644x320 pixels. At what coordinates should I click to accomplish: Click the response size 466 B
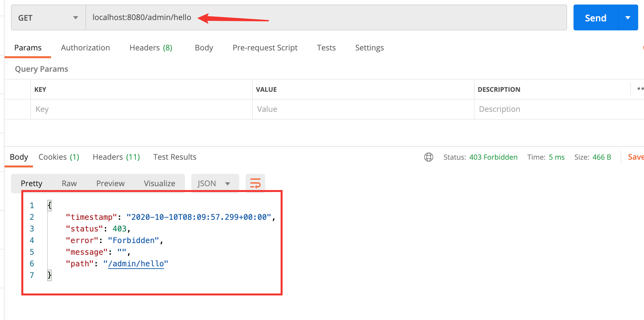pos(602,157)
